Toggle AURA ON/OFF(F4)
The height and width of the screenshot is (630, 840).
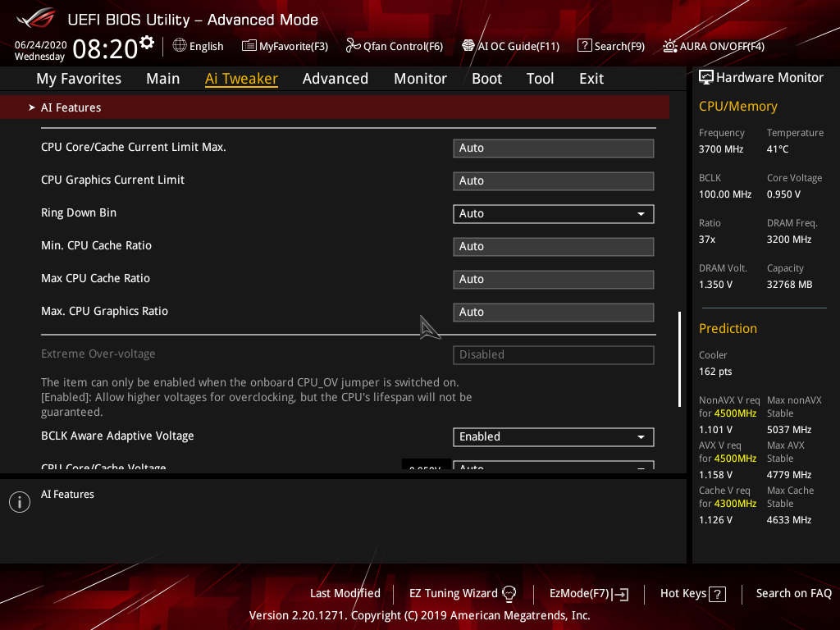(x=714, y=46)
